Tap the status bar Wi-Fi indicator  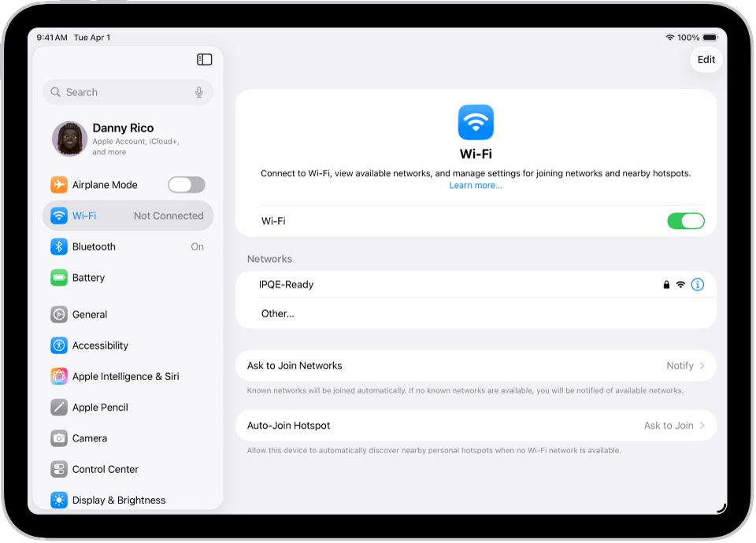click(x=669, y=38)
